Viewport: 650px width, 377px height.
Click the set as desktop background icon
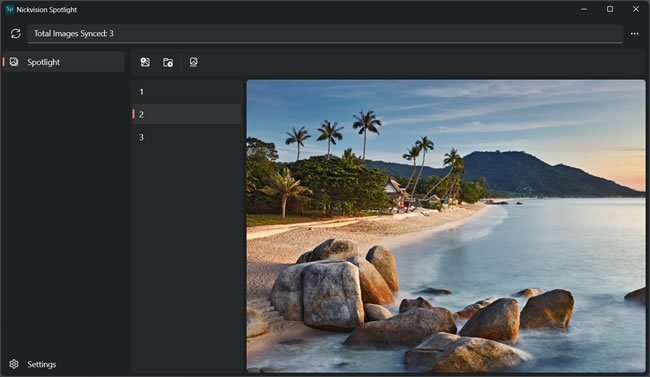tap(193, 62)
